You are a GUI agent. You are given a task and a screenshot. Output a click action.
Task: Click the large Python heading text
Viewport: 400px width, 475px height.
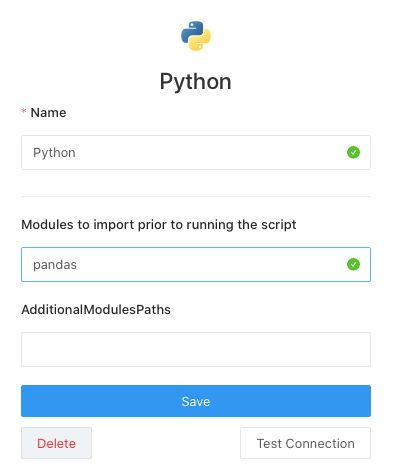point(196,82)
